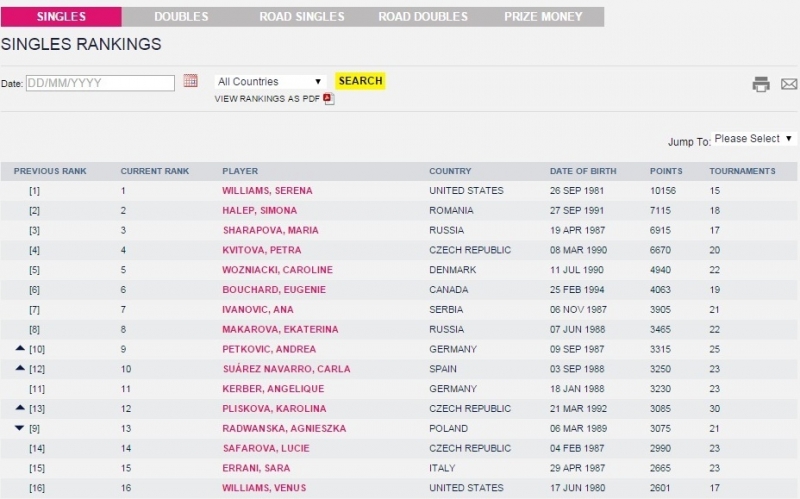Click tournaments value 30 for Pliskova

714,409
